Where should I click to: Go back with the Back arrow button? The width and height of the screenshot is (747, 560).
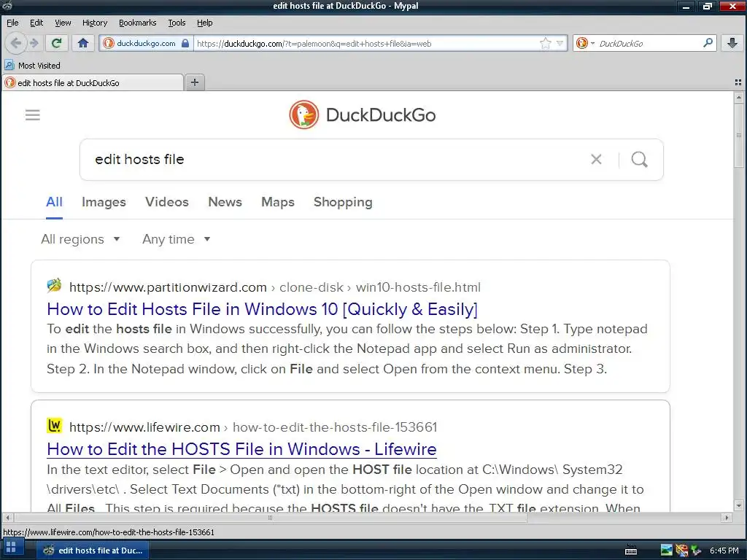(15, 43)
